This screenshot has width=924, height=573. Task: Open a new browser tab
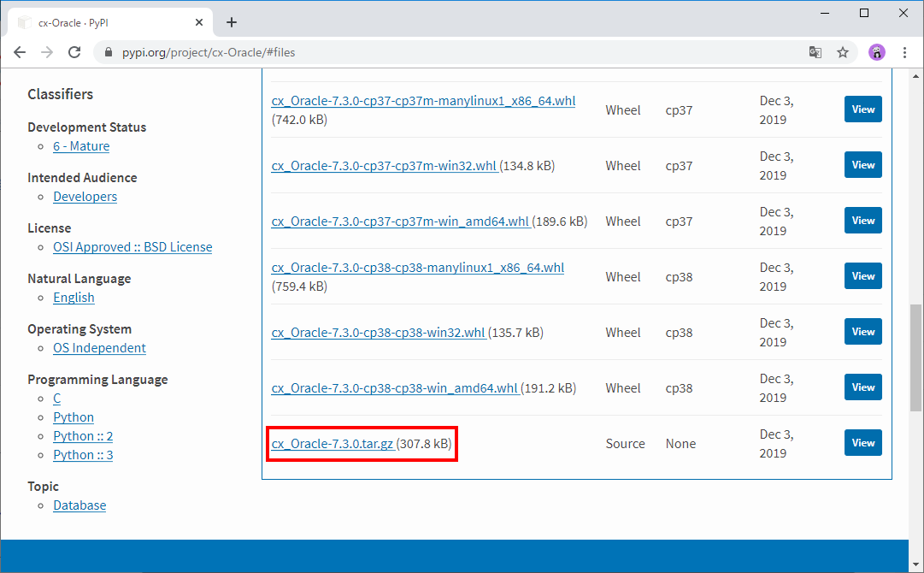click(x=232, y=22)
